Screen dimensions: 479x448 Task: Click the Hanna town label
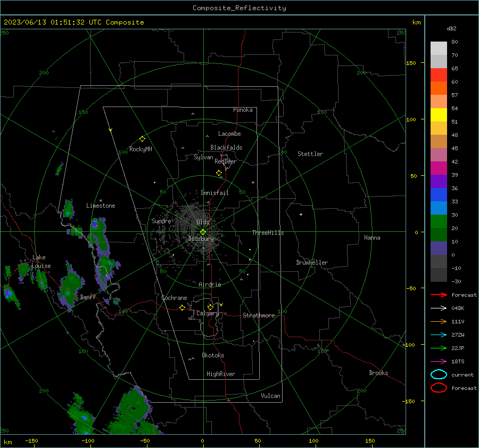(372, 238)
